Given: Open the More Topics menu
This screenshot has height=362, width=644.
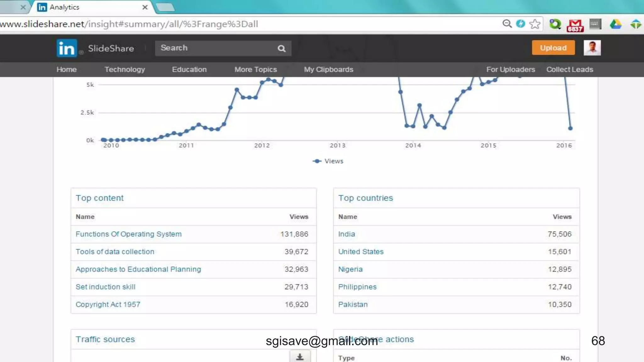Looking at the screenshot, I should coord(255,69).
